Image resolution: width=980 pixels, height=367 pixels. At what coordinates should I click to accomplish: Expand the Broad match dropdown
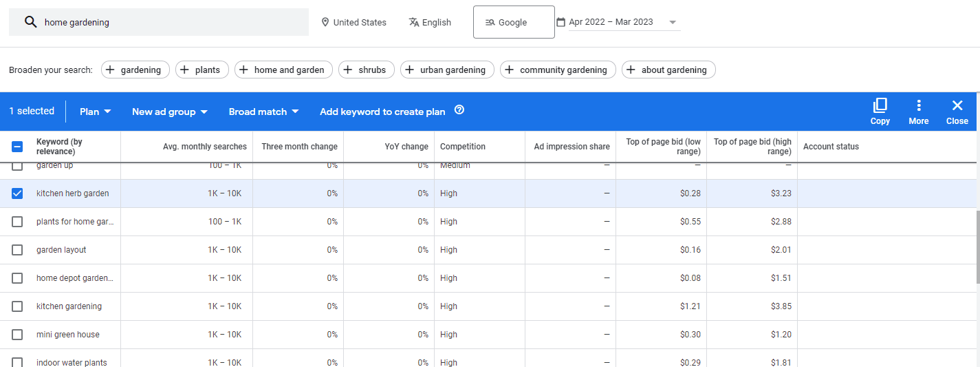pyautogui.click(x=264, y=112)
